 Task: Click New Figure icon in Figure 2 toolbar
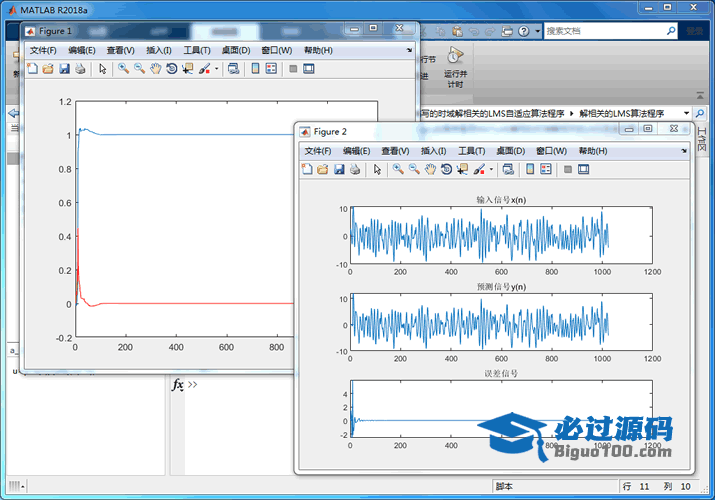coord(307,170)
